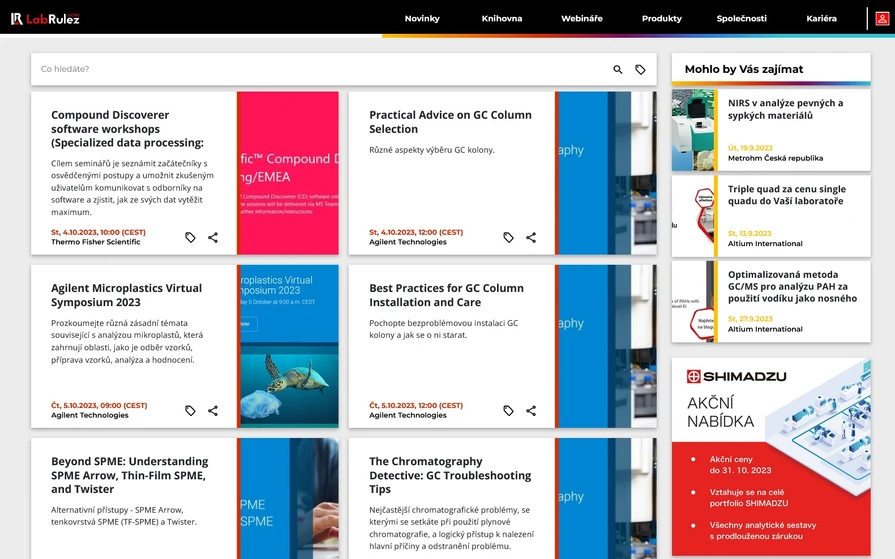Image resolution: width=895 pixels, height=559 pixels.
Task: Click the Chromatography Detective card thumbnail
Action: point(606,498)
